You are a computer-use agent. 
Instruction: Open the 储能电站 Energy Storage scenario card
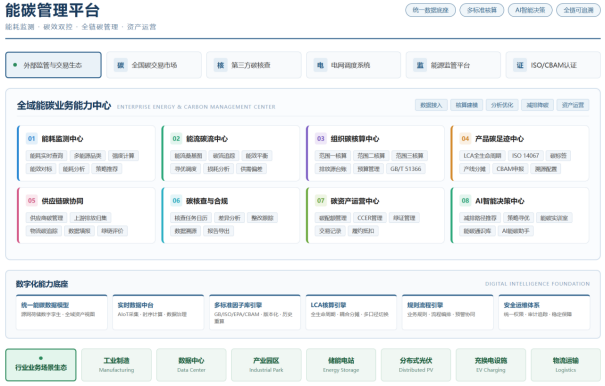(x=341, y=365)
